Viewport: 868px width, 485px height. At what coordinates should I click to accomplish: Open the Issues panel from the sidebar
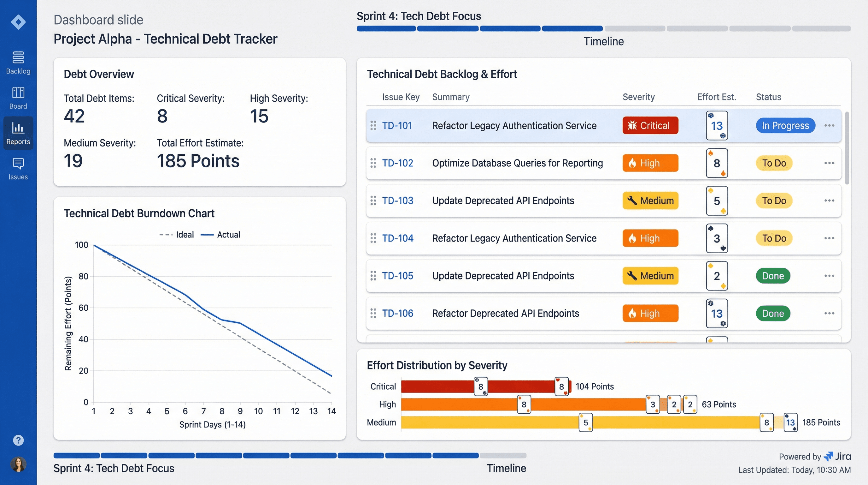click(x=18, y=168)
